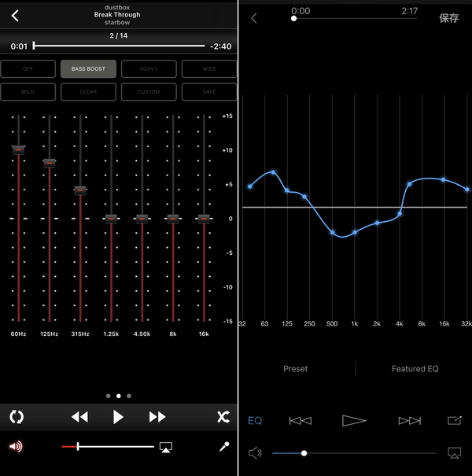Select the HEAVY preset
The image size is (472, 476).
click(x=149, y=69)
